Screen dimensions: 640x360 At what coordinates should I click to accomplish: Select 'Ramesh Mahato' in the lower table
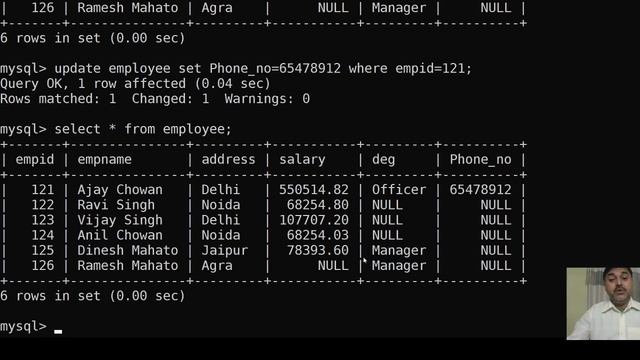128,265
